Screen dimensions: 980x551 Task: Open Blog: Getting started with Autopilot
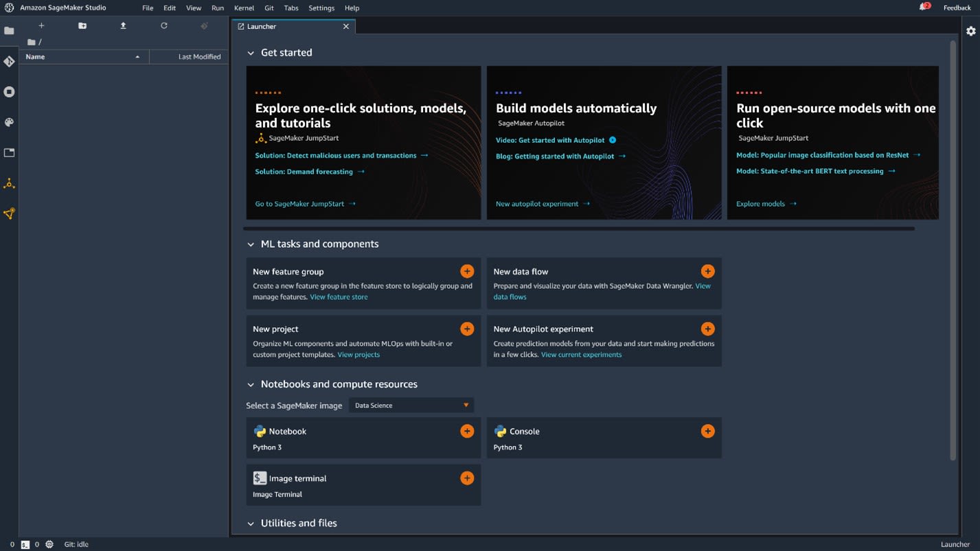coord(560,156)
